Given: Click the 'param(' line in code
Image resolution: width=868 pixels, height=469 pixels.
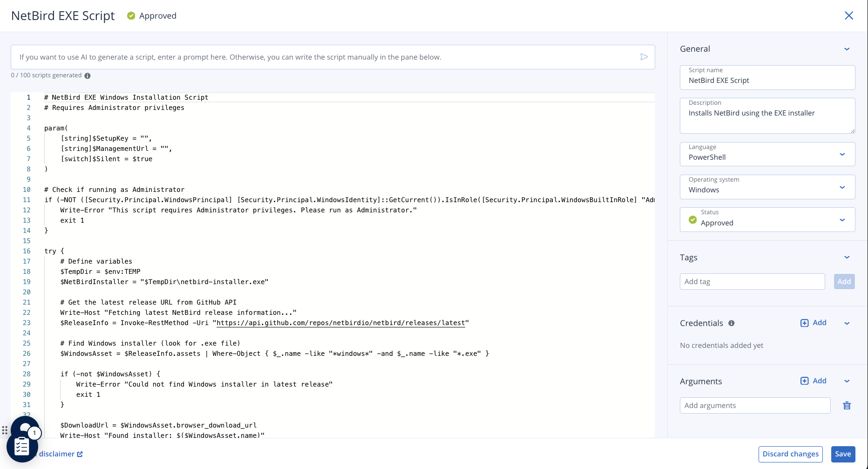Looking at the screenshot, I should coord(56,128).
